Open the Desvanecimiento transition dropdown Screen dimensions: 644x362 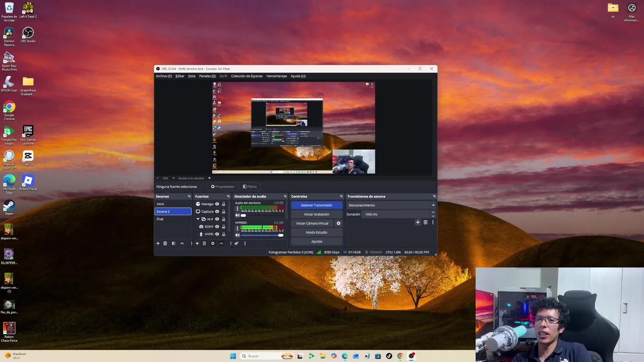tap(391, 205)
